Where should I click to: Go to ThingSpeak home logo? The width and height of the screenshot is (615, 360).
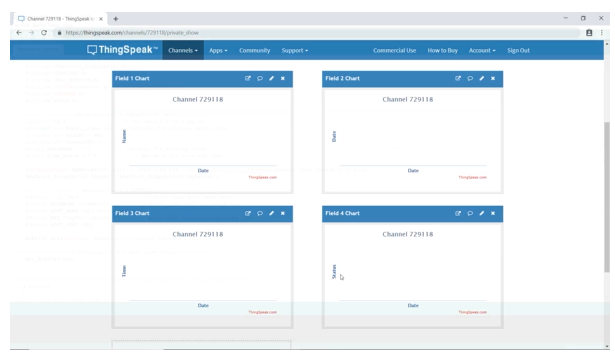coord(122,50)
